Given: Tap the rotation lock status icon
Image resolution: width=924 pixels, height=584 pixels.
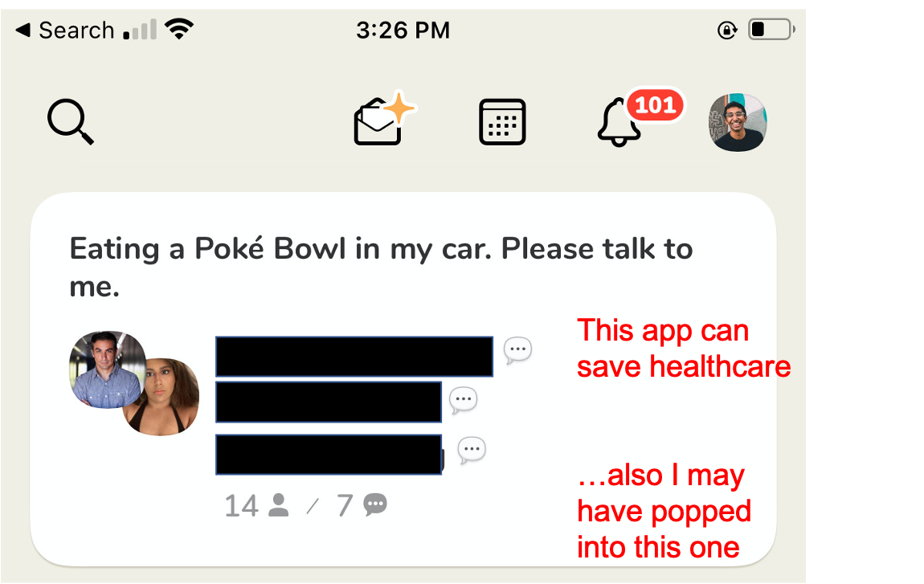Looking at the screenshot, I should click(x=727, y=30).
